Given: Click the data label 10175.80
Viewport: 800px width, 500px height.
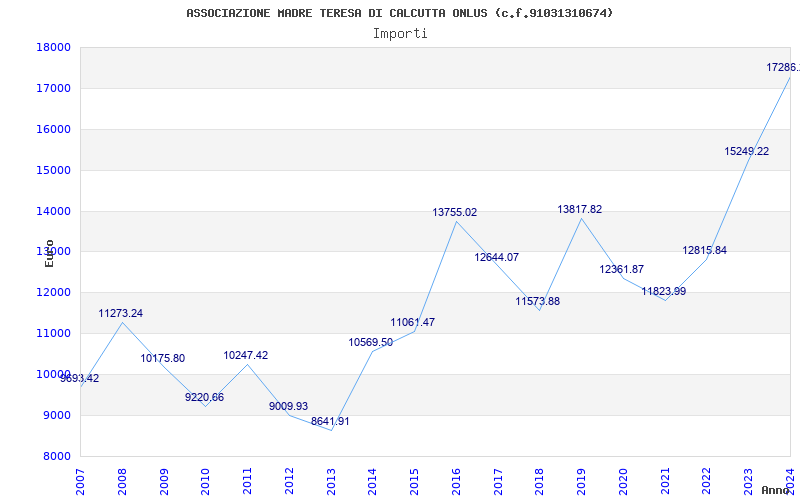Looking at the screenshot, I should point(163,358).
